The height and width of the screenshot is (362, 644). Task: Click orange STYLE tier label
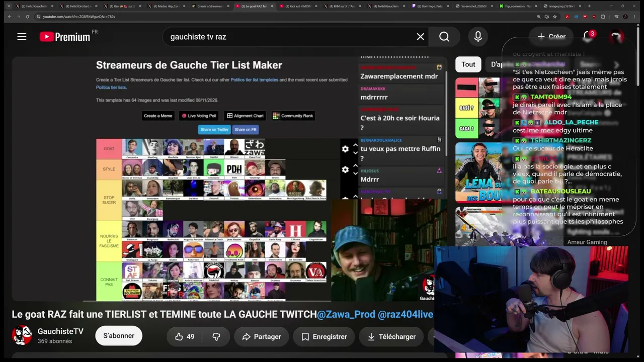click(x=109, y=169)
